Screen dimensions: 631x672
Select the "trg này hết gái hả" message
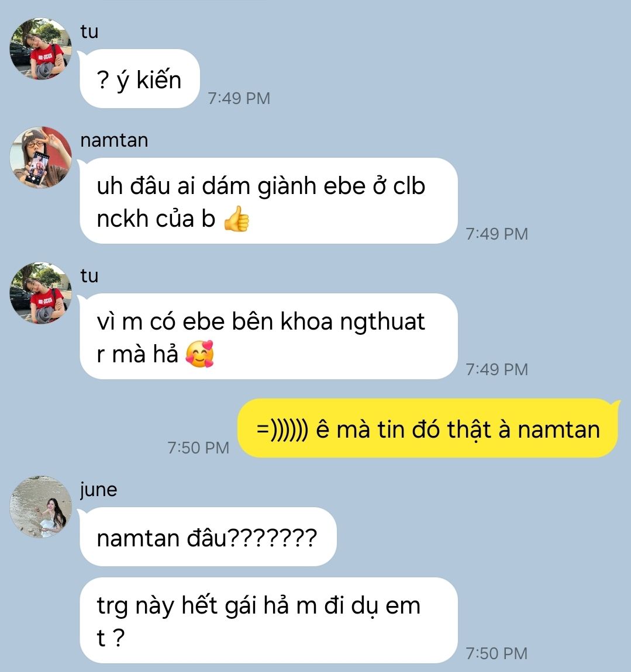pos(268,620)
